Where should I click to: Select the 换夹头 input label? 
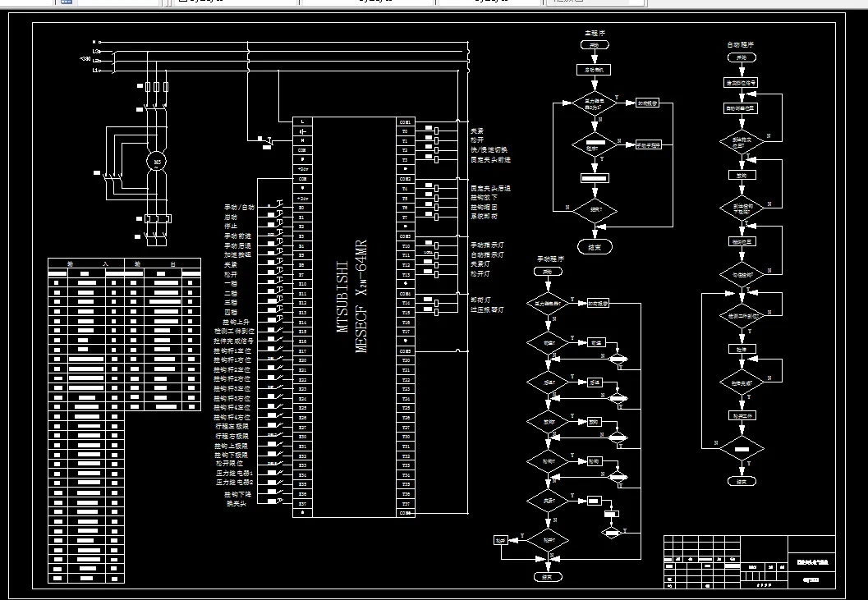tap(236, 503)
